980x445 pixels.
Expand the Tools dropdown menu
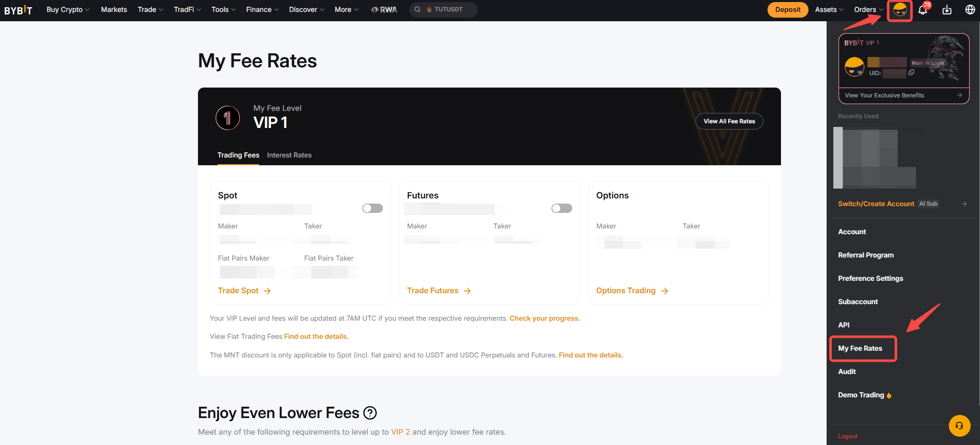(223, 9)
